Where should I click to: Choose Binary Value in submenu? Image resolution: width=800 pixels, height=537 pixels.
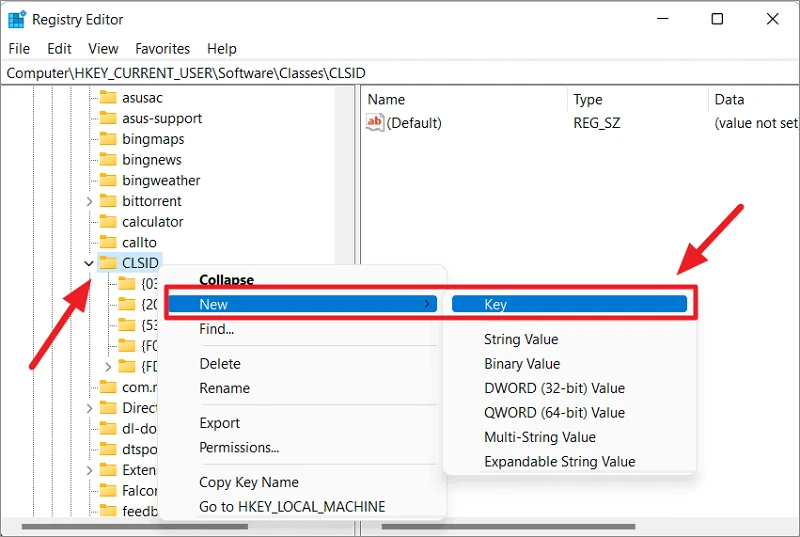pyautogui.click(x=522, y=364)
